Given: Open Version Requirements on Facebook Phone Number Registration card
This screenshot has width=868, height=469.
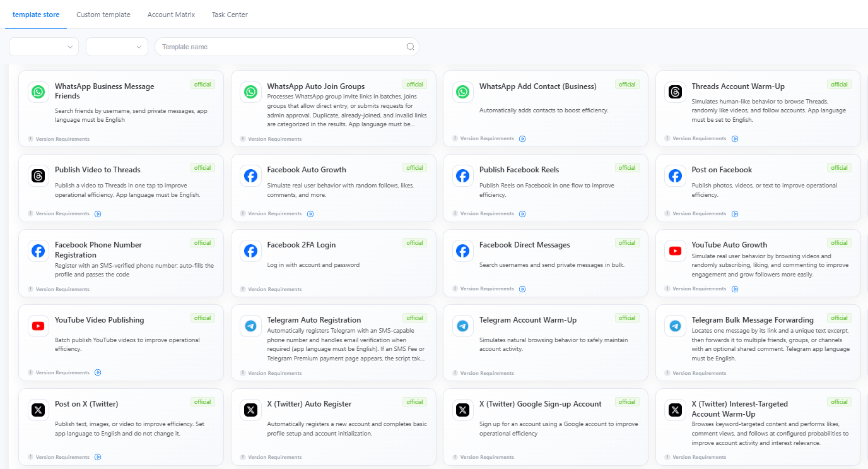Looking at the screenshot, I should [x=62, y=289].
